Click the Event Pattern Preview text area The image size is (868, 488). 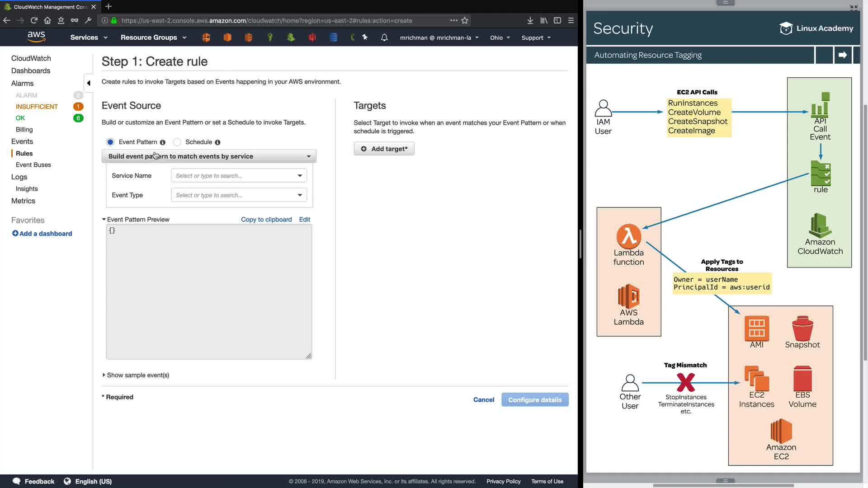pyautogui.click(x=209, y=291)
